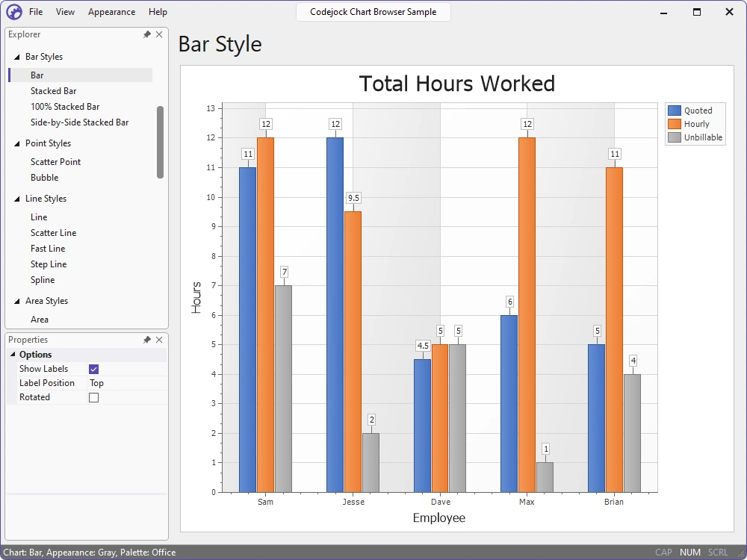The height and width of the screenshot is (560, 747).
Task: Select the Bubble chart style
Action: 44,178
